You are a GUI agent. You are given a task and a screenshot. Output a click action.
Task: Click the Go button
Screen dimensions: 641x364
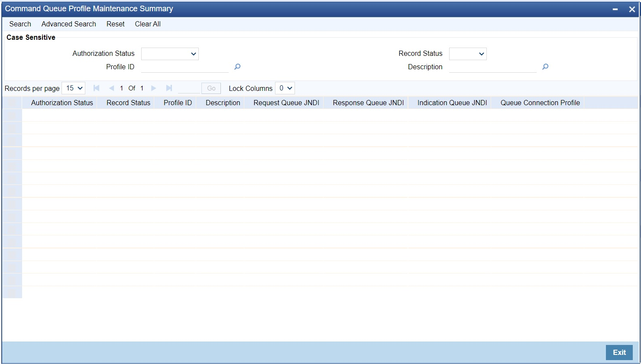[x=211, y=88]
